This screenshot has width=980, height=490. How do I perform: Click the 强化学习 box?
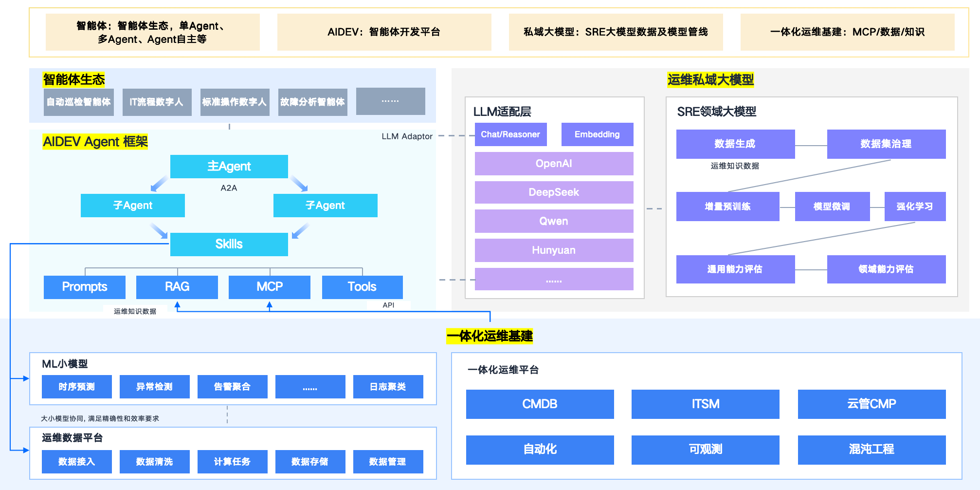(915, 207)
